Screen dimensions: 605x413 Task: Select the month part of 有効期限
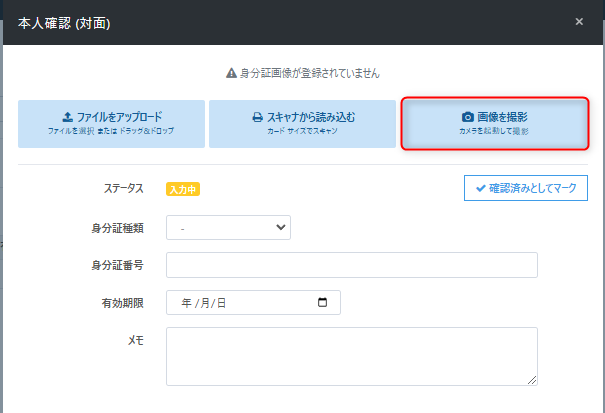tap(203, 302)
